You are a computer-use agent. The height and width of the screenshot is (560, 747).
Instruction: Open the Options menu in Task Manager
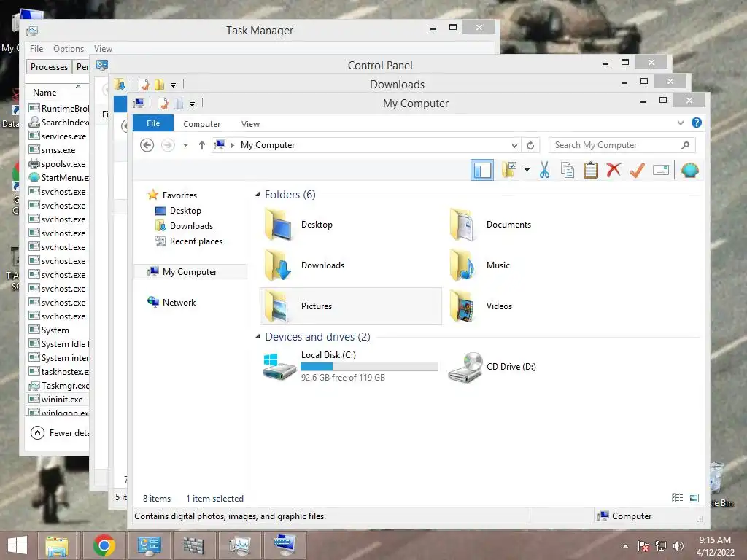(x=68, y=49)
